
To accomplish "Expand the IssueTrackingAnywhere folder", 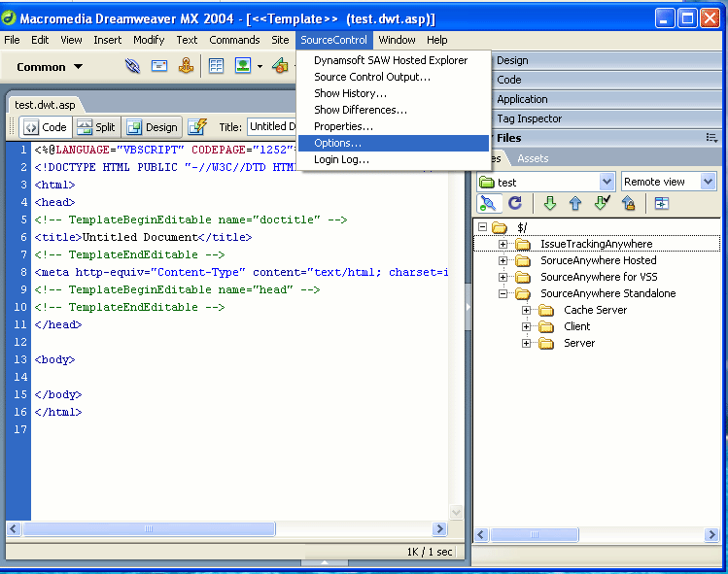I will point(503,244).
